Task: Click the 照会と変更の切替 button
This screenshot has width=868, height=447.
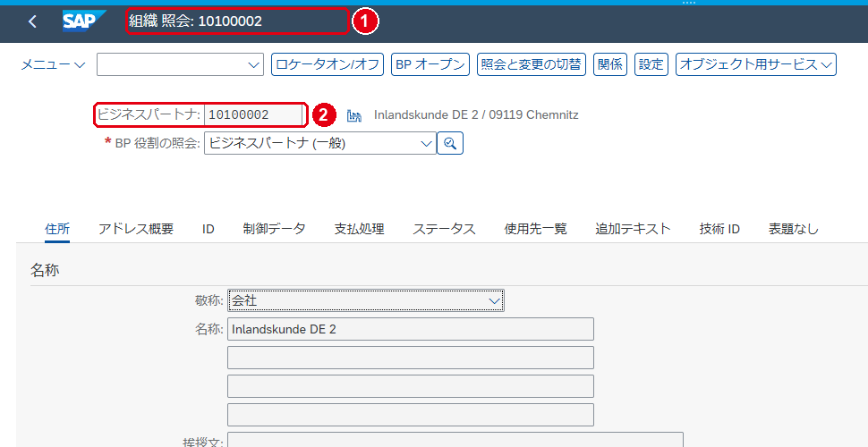Action: [532, 64]
